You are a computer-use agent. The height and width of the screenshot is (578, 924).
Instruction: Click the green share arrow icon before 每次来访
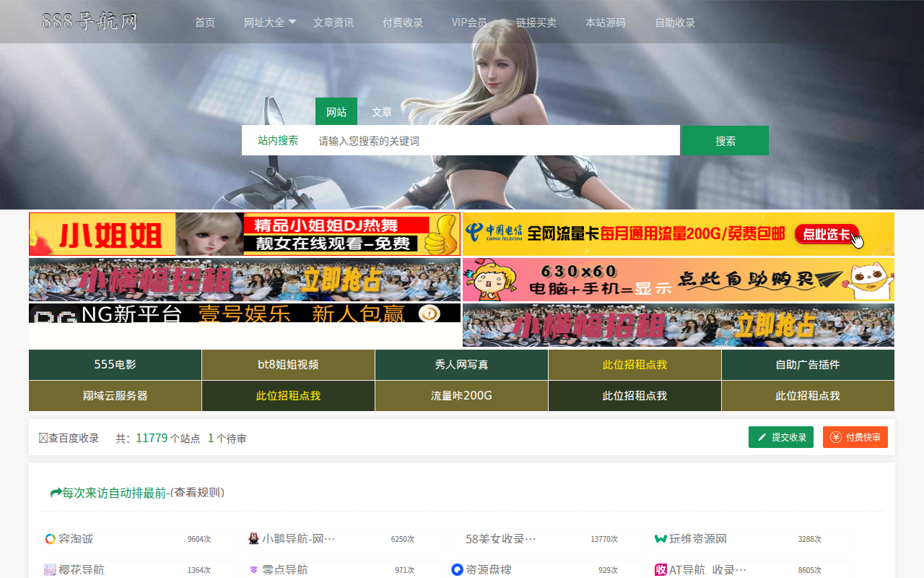[x=56, y=493]
